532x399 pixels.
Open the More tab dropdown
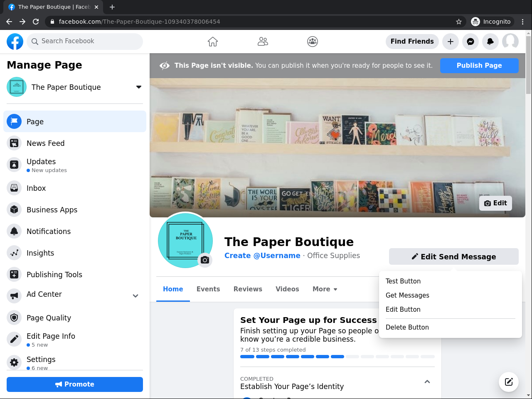tap(325, 289)
